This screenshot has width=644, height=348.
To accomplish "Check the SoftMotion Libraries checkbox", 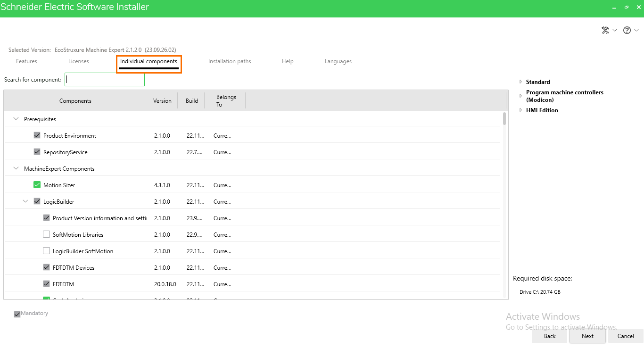I will pos(47,234).
